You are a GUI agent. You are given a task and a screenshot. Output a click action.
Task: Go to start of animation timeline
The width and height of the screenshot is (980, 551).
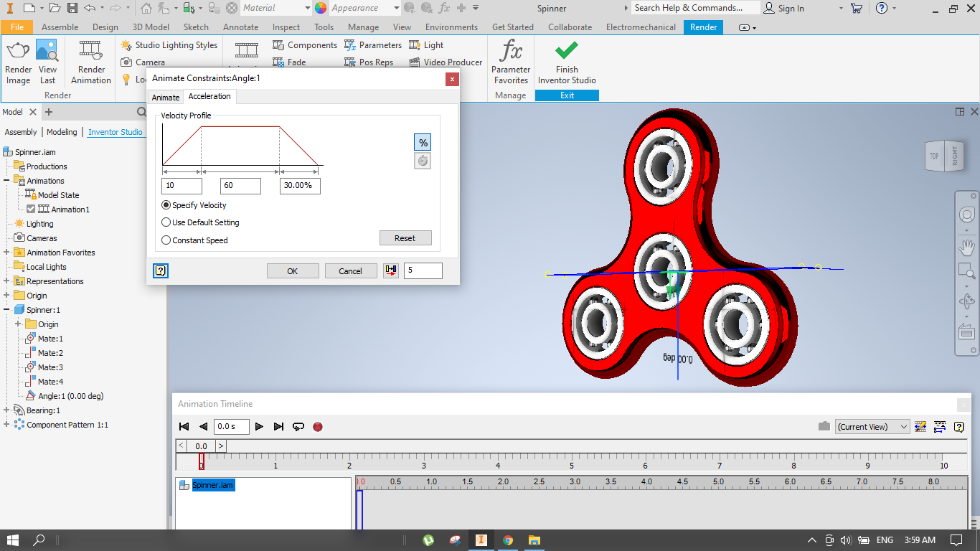[x=184, y=427]
